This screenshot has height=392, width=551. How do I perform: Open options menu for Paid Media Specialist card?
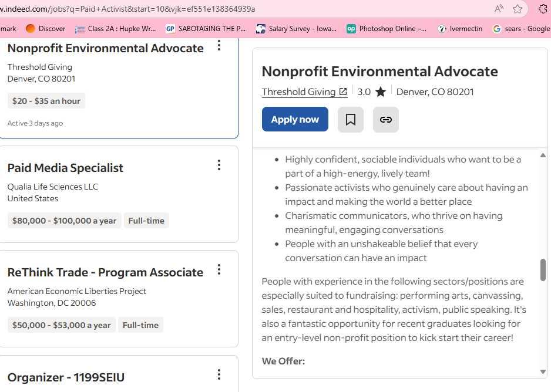click(219, 165)
